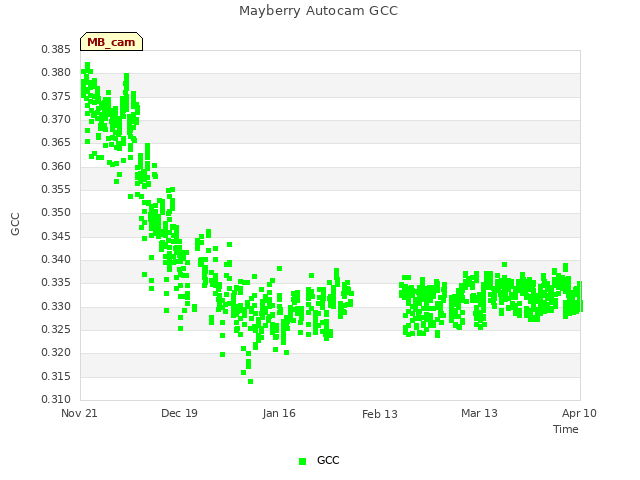Click the Apr 10 axis label
The height and width of the screenshot is (480, 640).
(x=579, y=413)
